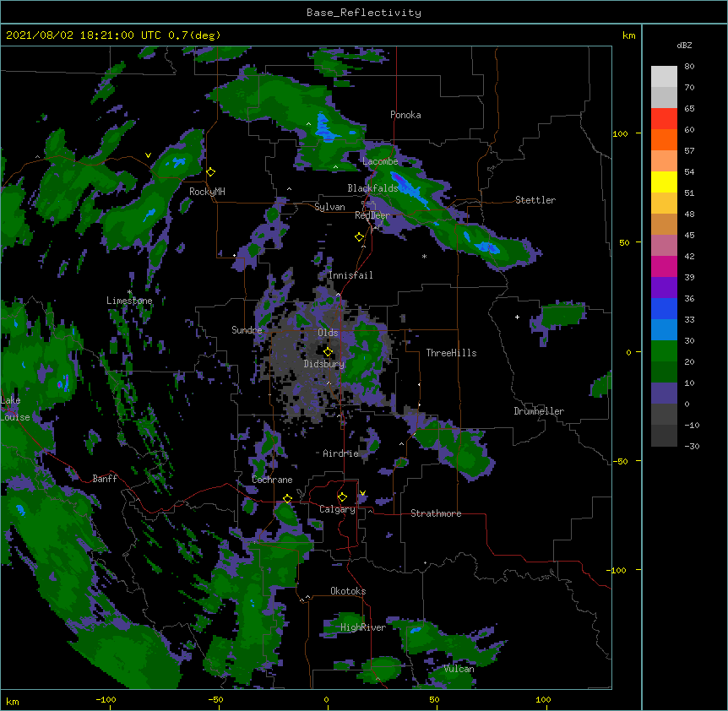
Task: Click the 80 value on the dBZ legend
Action: point(689,67)
